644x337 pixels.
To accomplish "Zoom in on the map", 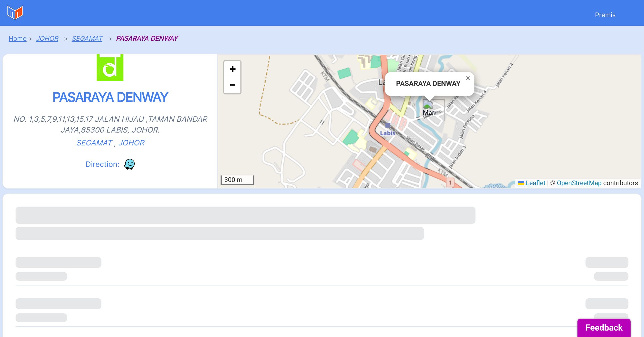I will point(232,69).
